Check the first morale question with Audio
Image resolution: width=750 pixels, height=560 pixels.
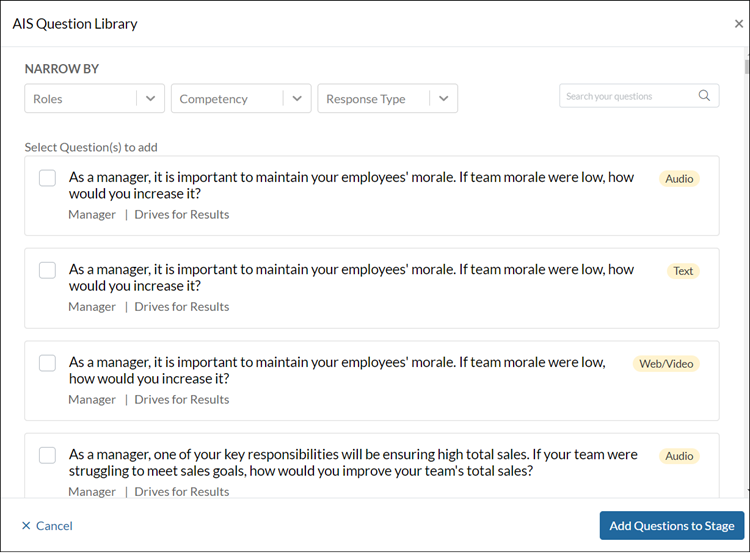(x=47, y=178)
